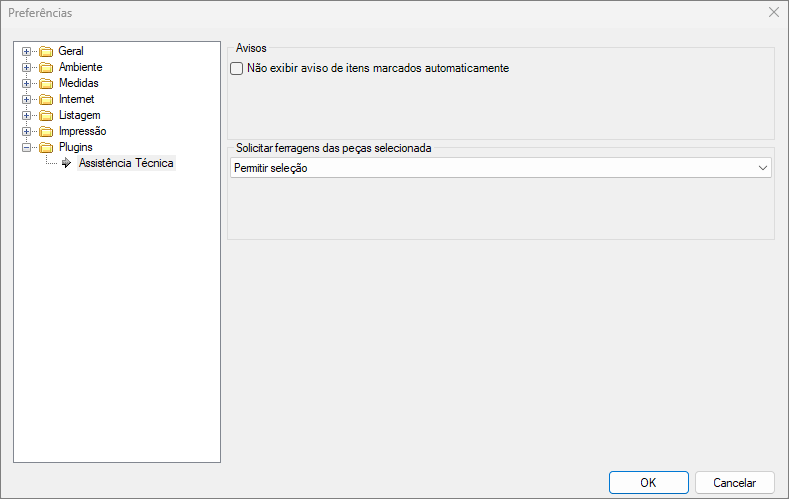This screenshot has width=789, height=499.
Task: Close the Preferências dialog window
Action: [773, 13]
